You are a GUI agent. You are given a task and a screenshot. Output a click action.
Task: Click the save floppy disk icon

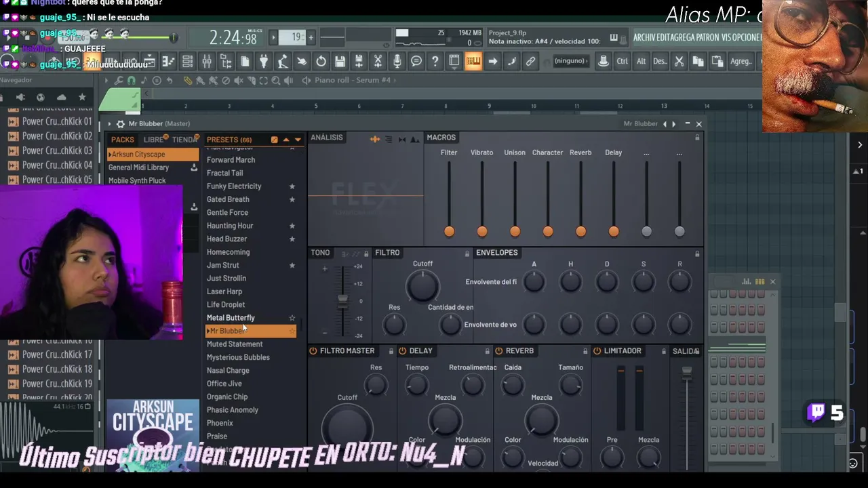coord(340,61)
